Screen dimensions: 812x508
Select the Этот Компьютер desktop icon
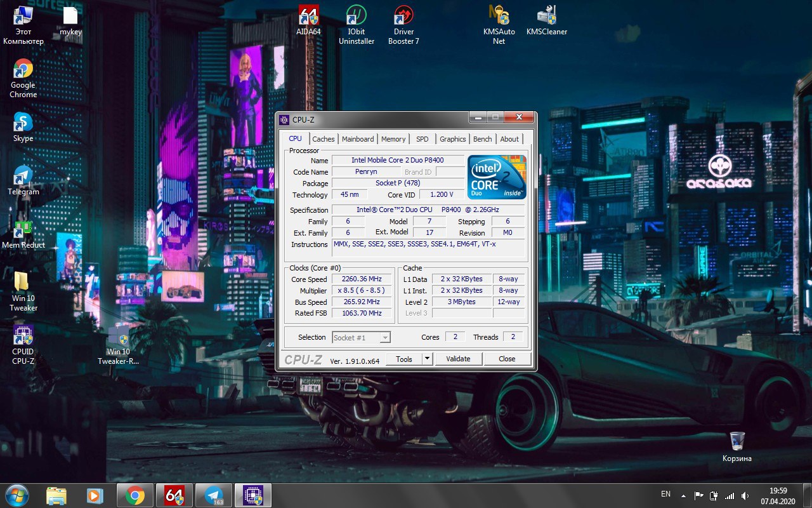click(23, 25)
